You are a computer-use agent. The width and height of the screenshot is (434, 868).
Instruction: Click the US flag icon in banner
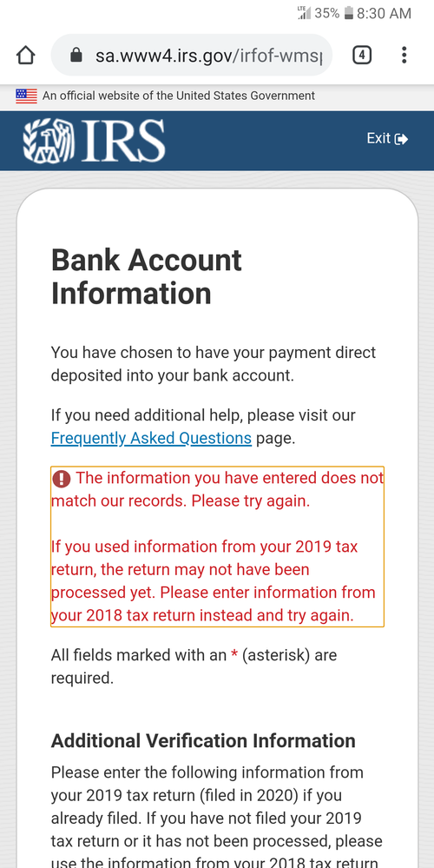27,96
